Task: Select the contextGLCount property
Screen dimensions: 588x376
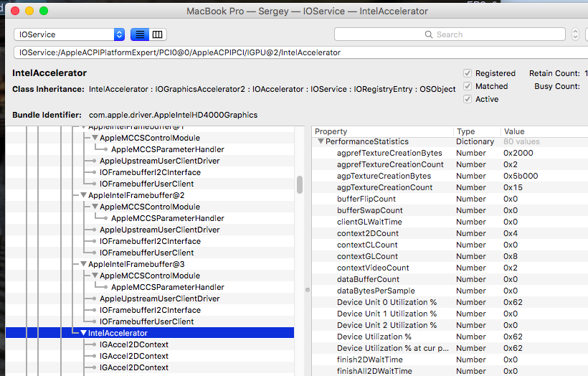Action: pyautogui.click(x=367, y=256)
